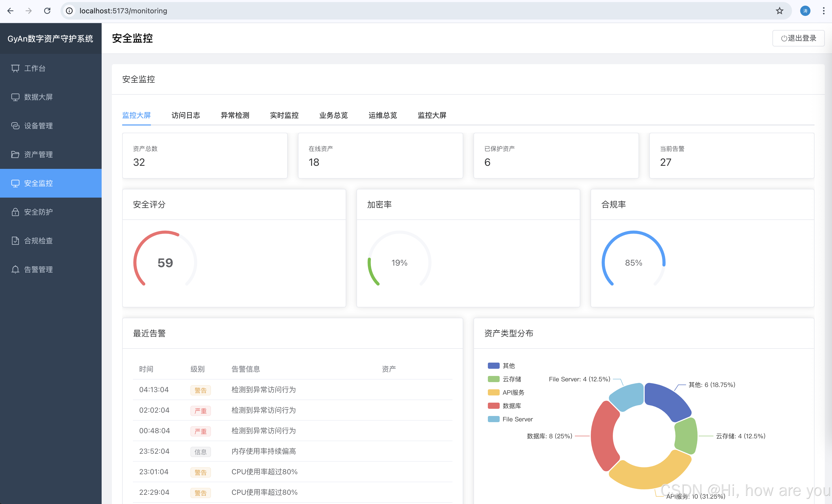Reload the page in browser

47,11
